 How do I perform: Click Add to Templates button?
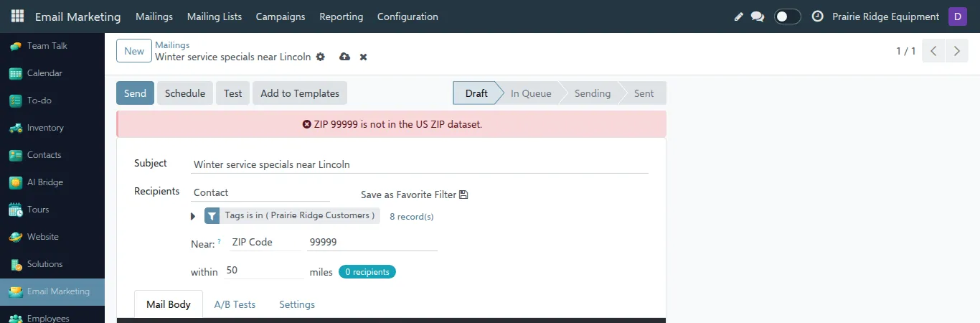tap(300, 93)
